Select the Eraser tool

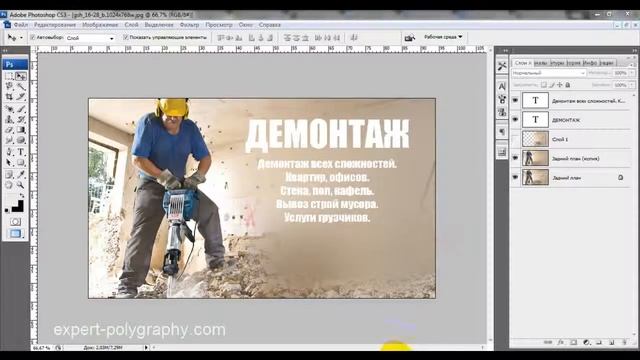coord(9,130)
